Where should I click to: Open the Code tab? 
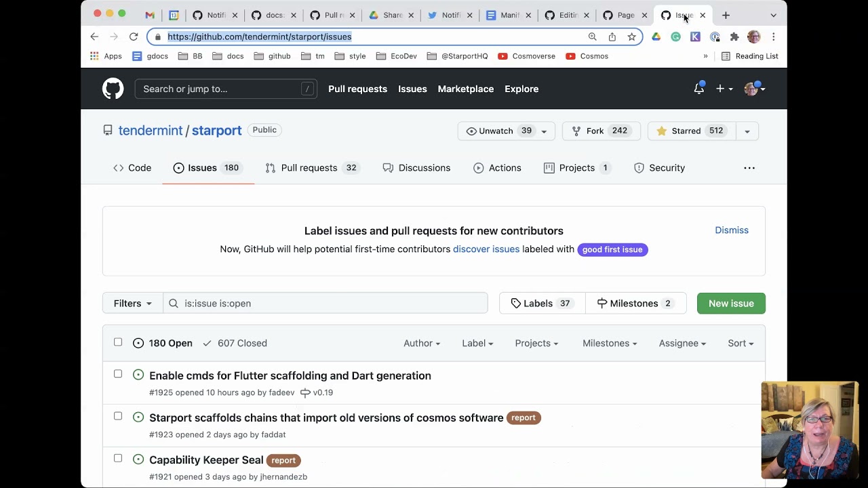pyautogui.click(x=132, y=168)
